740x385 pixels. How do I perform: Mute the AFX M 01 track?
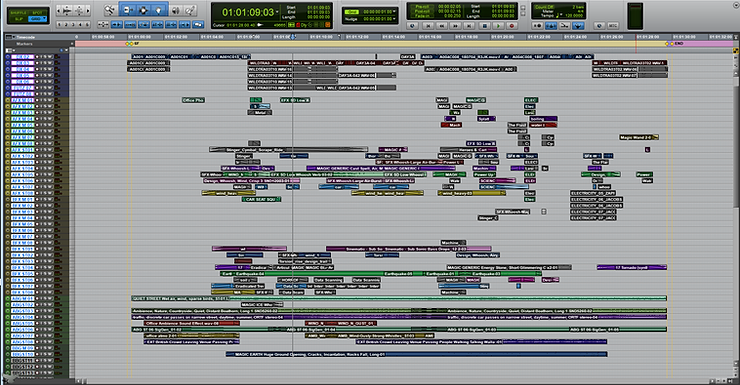click(50, 100)
